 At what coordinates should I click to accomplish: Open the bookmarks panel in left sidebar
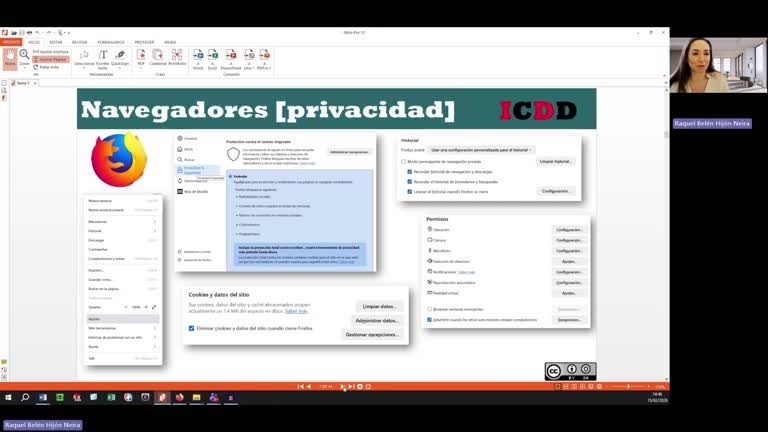pos(4,98)
